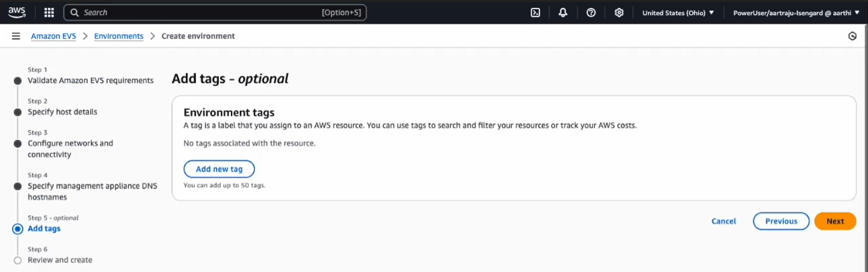868x272 pixels.
Task: Go to the AWS home logo
Action: [x=17, y=12]
